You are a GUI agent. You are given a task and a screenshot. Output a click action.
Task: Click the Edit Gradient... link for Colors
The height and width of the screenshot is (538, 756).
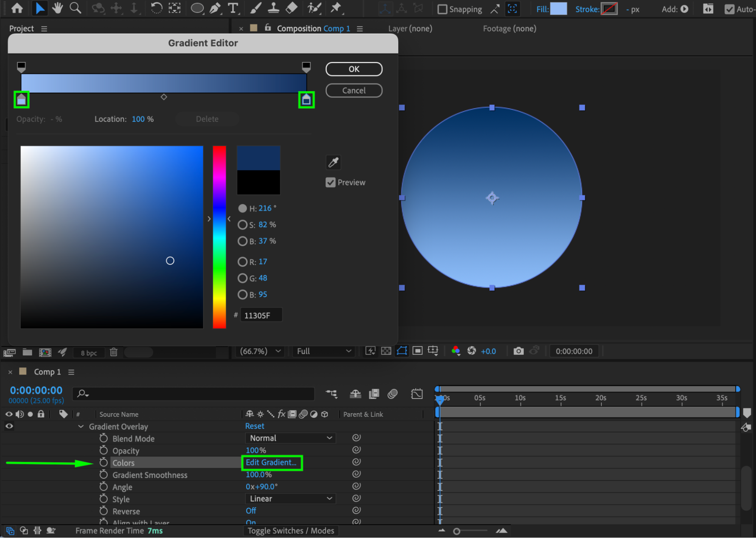(x=271, y=462)
